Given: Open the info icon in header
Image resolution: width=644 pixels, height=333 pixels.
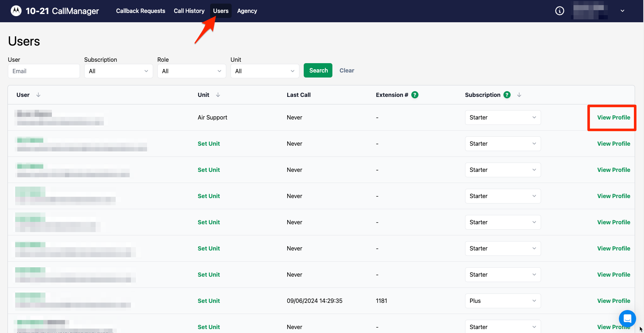Looking at the screenshot, I should (x=559, y=11).
